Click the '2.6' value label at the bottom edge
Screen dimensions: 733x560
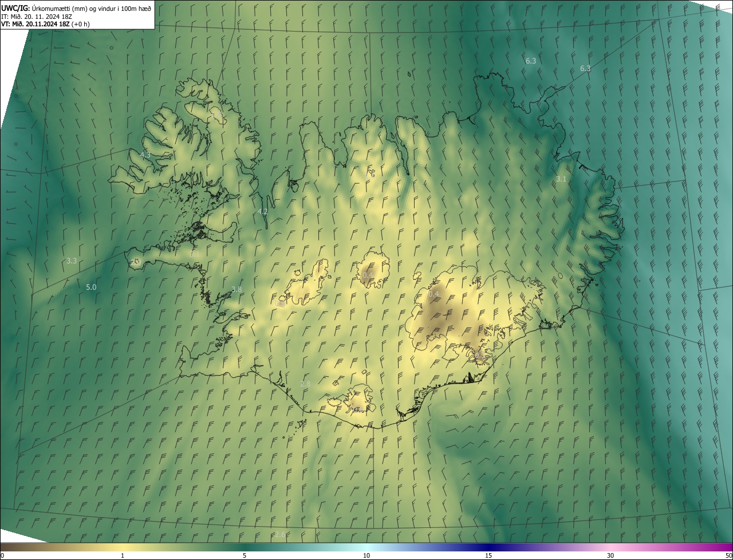click(280, 534)
